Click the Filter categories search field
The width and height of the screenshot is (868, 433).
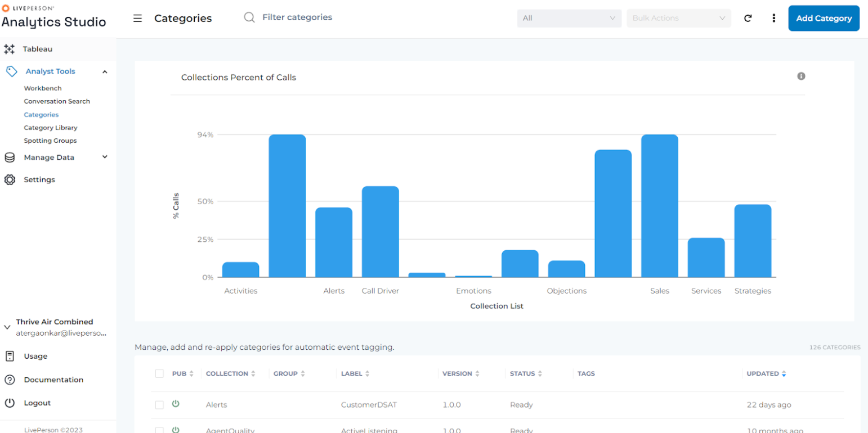point(297,17)
